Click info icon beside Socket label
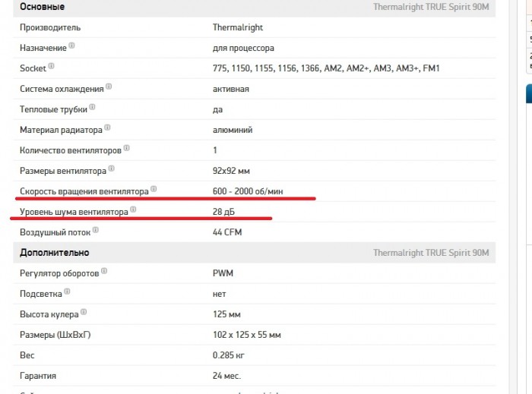 pos(51,66)
